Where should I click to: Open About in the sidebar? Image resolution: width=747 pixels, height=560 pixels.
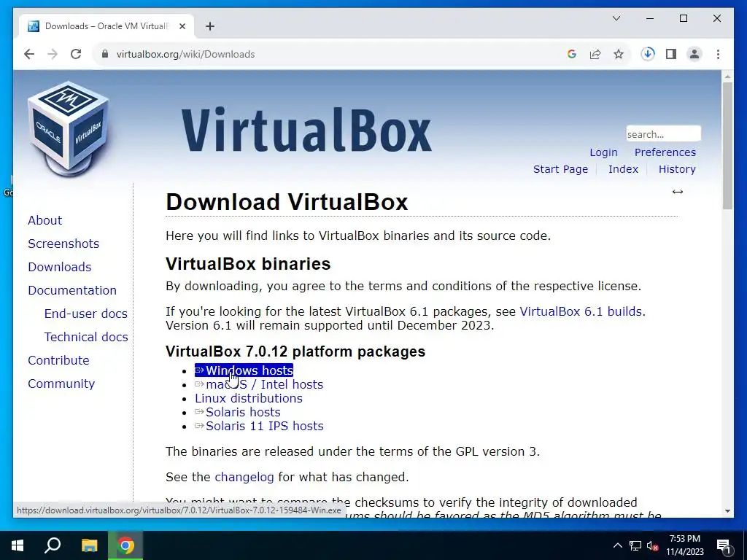44,220
